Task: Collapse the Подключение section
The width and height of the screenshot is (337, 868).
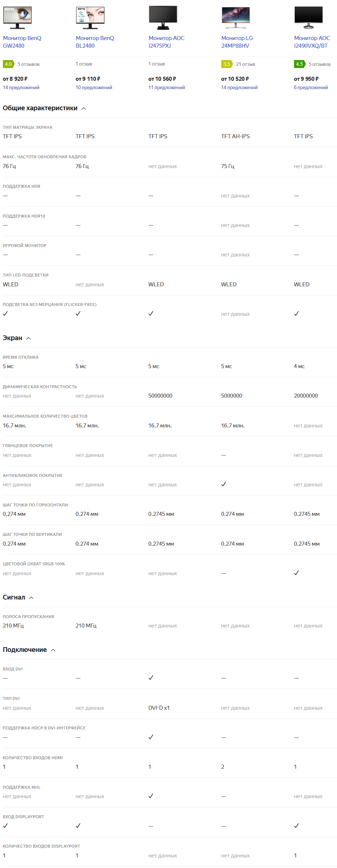Action: (x=53, y=650)
